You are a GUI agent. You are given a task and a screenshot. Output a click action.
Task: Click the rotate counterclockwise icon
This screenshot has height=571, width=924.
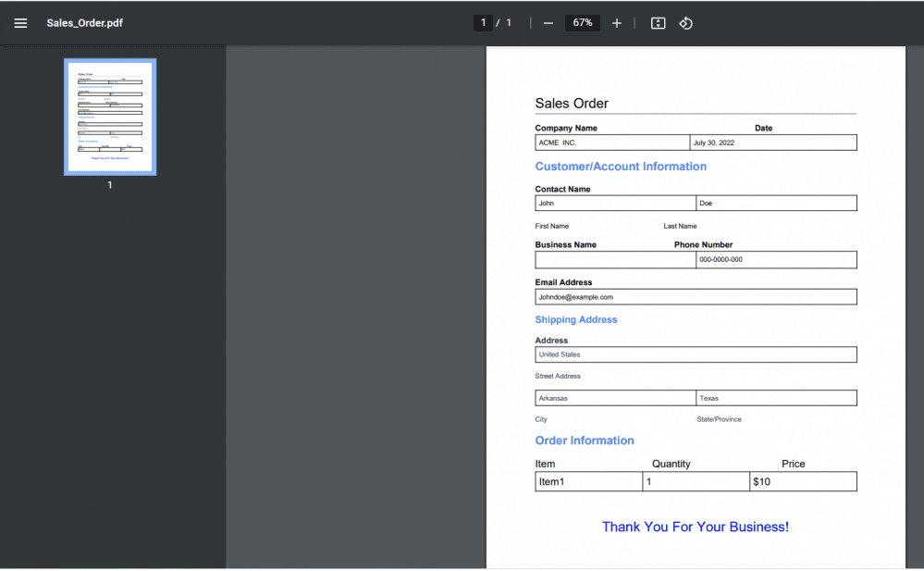point(685,23)
